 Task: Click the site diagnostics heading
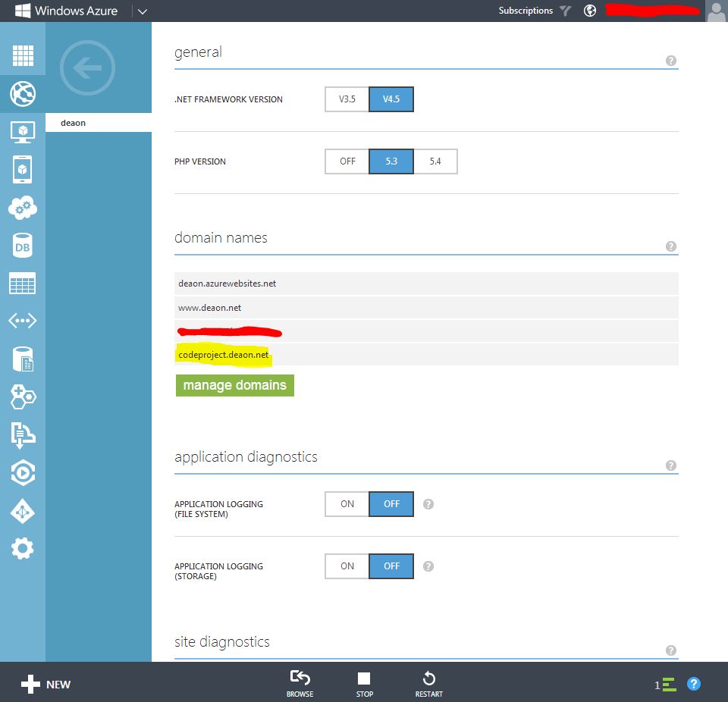point(222,641)
